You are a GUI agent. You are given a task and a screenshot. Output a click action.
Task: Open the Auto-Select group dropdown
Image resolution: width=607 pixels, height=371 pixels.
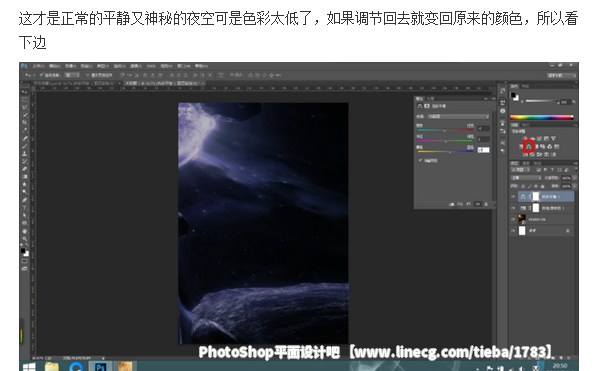[x=72, y=75]
